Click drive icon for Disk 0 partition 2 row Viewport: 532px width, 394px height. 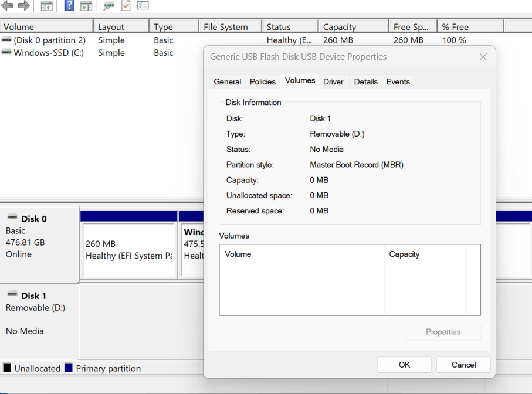point(6,40)
